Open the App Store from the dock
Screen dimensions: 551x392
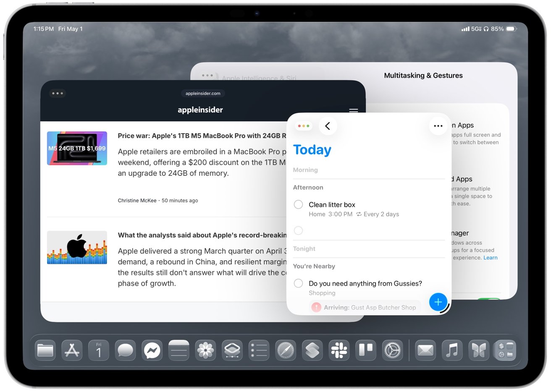(x=72, y=350)
